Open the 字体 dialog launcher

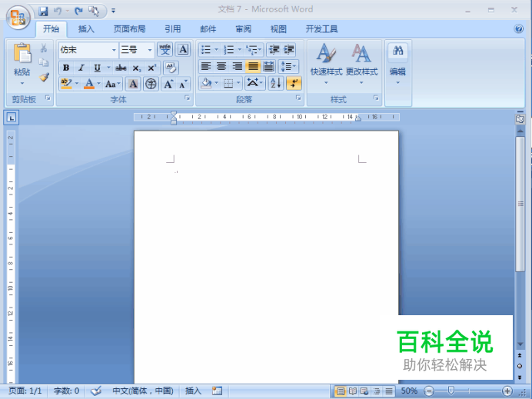[x=188, y=98]
